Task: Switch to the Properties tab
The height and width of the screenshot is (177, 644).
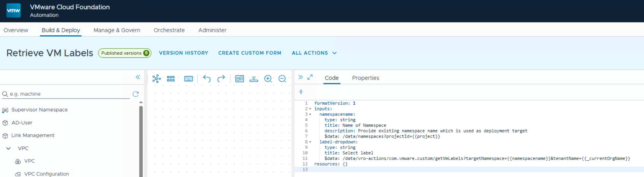Action: [366, 78]
